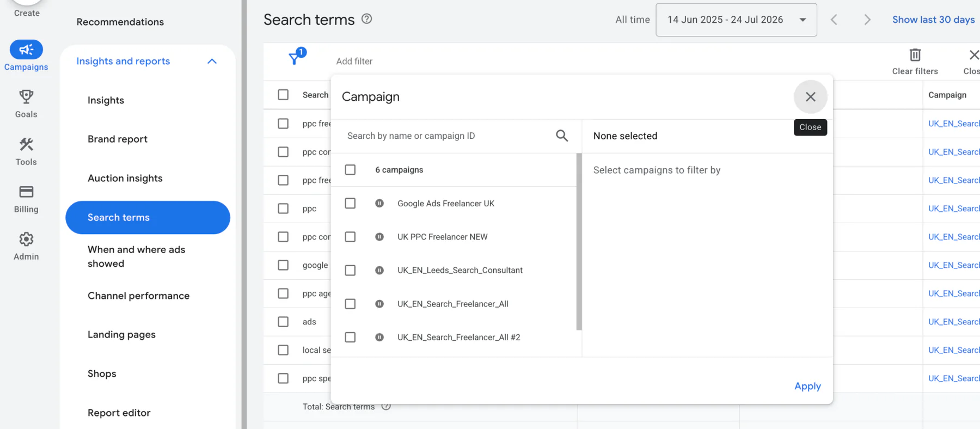Screen dimensions: 980x429
Task: Click the 'ppc' search term cell
Action: (x=309, y=209)
